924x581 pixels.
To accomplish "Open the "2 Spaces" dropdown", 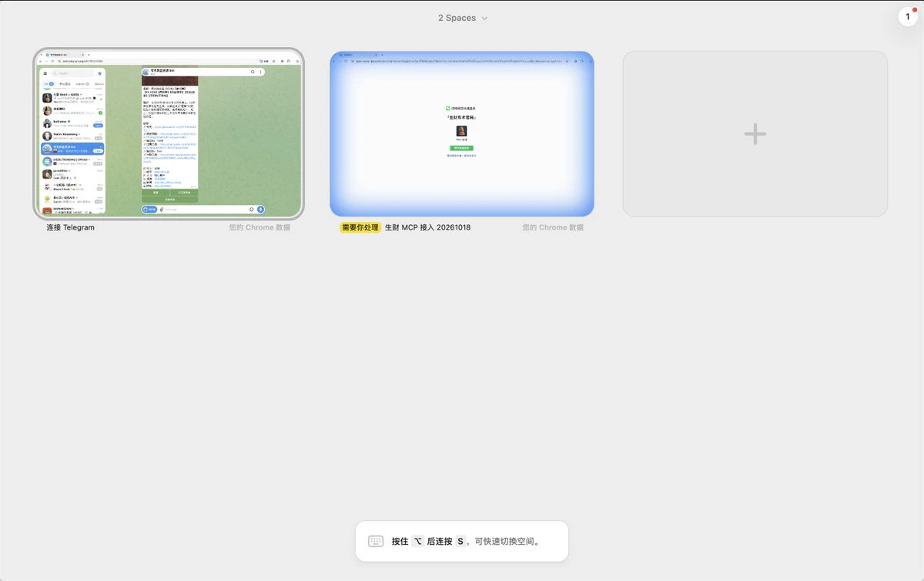I will click(462, 18).
